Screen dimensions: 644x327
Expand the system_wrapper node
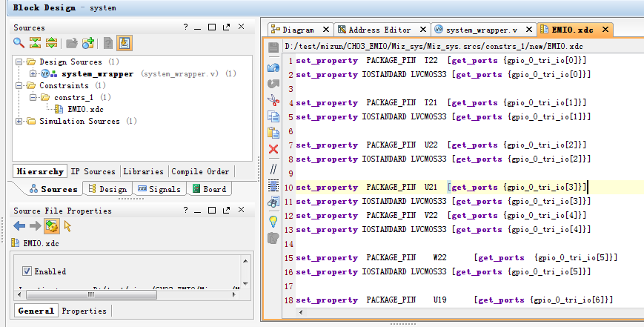pos(33,74)
